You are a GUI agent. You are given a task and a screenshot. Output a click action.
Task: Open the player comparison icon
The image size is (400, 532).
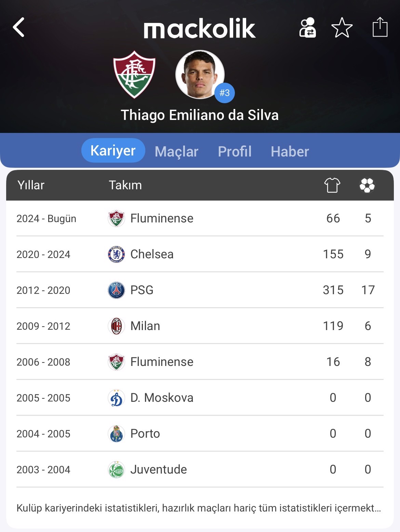(x=307, y=28)
